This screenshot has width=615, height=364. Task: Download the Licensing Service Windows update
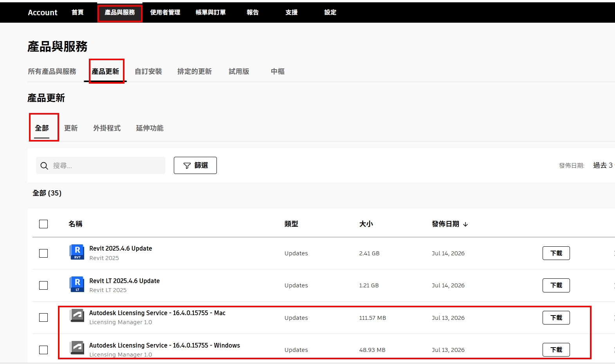(556, 350)
